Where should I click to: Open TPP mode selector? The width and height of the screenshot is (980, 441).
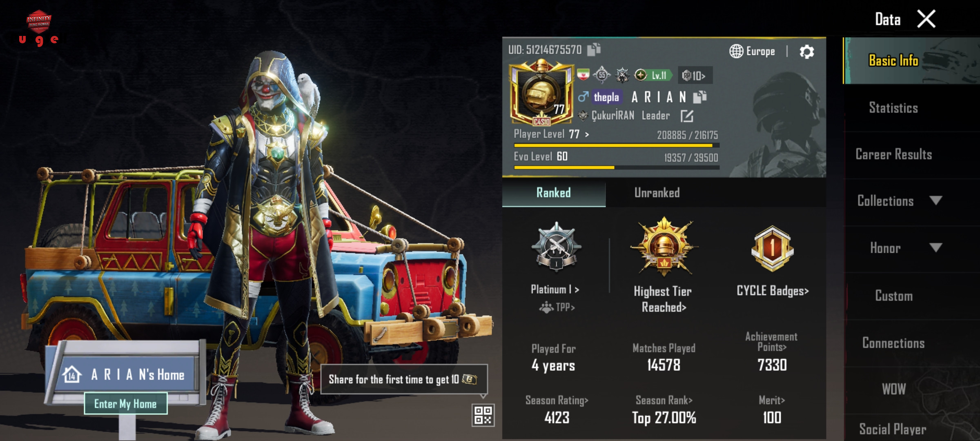click(557, 307)
